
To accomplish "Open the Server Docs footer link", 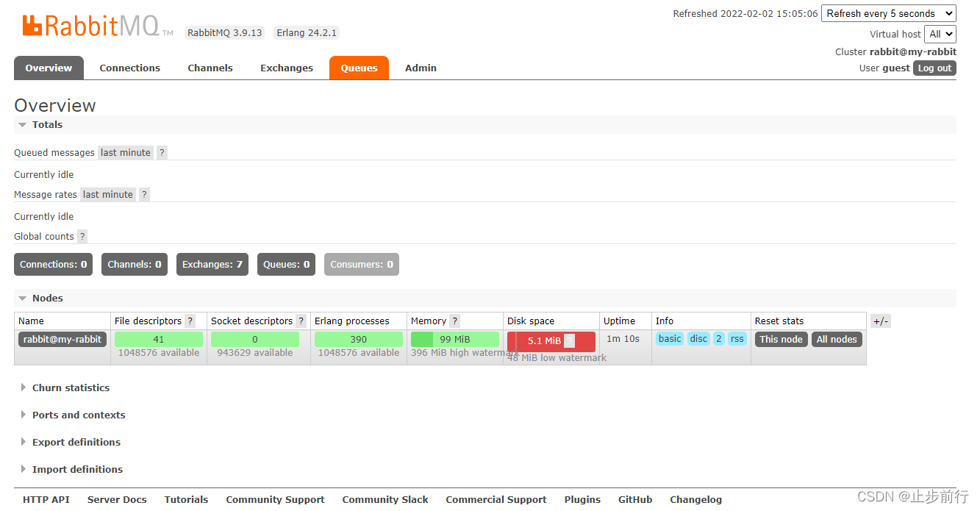I will 117,499.
